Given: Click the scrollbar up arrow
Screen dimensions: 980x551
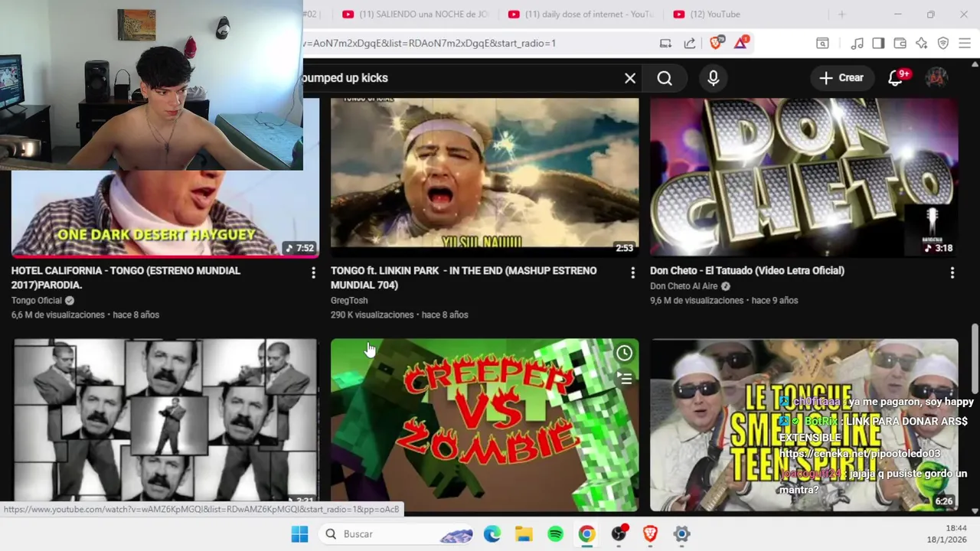Looking at the screenshot, I should click(975, 65).
